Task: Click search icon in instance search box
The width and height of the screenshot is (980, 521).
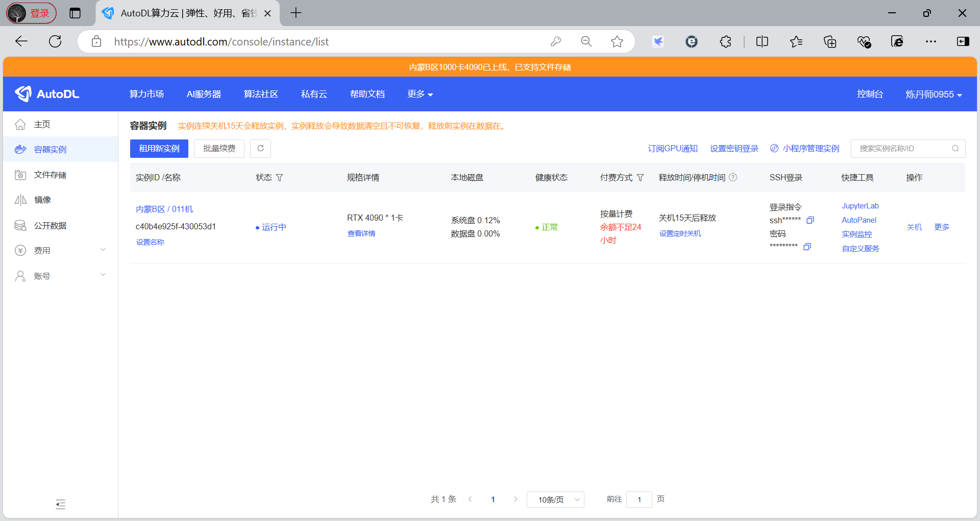Action: (x=955, y=148)
